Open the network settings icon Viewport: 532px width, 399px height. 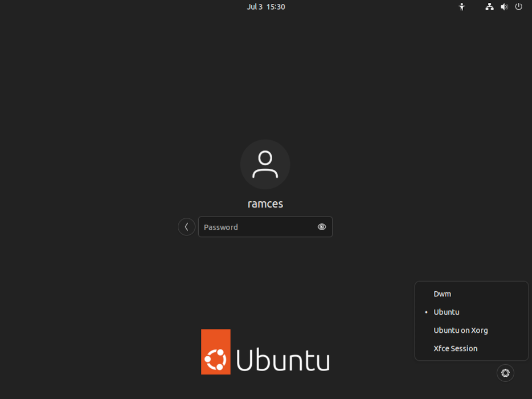(489, 7)
